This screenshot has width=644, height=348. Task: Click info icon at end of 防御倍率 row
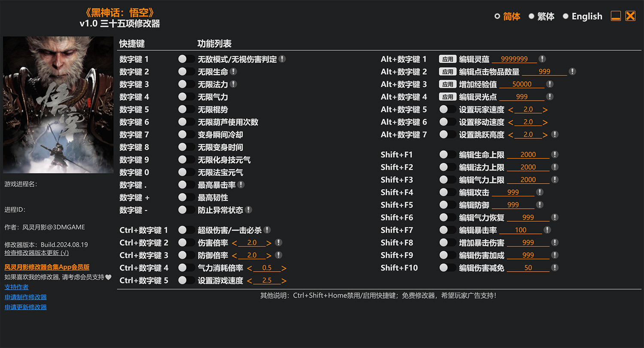(278, 255)
